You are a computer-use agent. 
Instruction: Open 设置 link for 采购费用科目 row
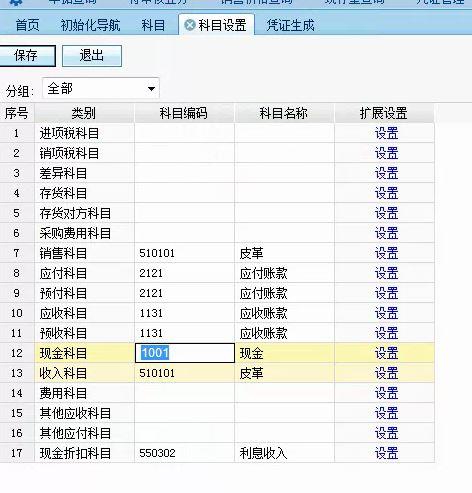point(386,233)
